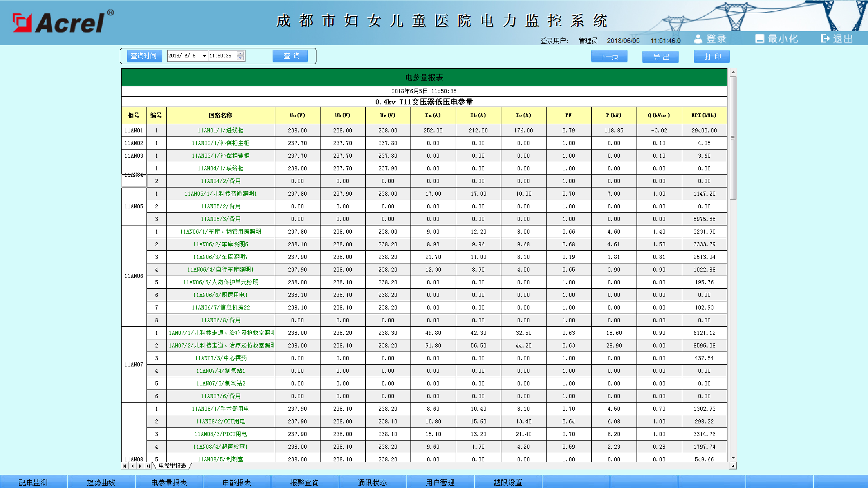Jump to last sheet arrow
The width and height of the screenshot is (868, 488).
148,466
